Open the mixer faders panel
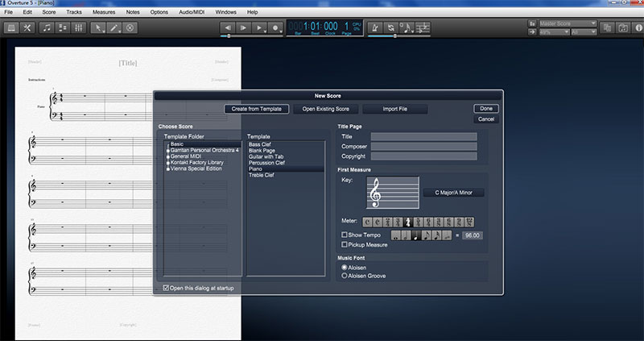Image resolution: width=644 pixels, height=341 pixels. coord(79,27)
